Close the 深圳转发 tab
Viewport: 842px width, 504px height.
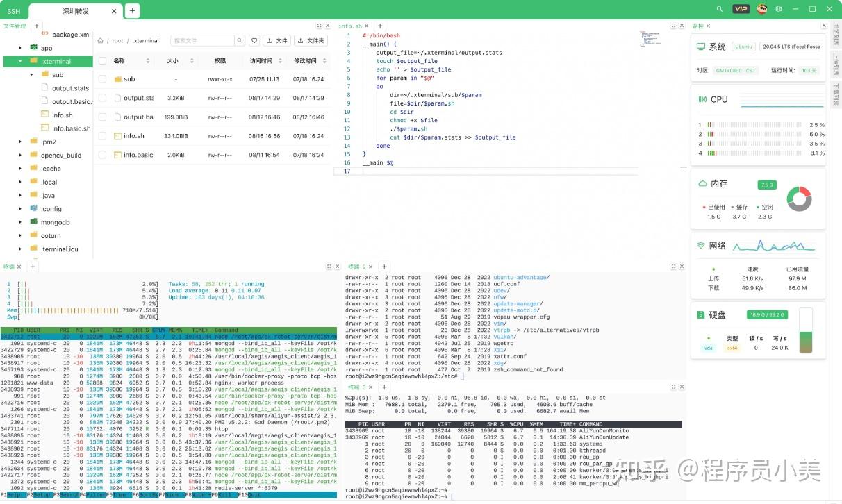tap(113, 11)
